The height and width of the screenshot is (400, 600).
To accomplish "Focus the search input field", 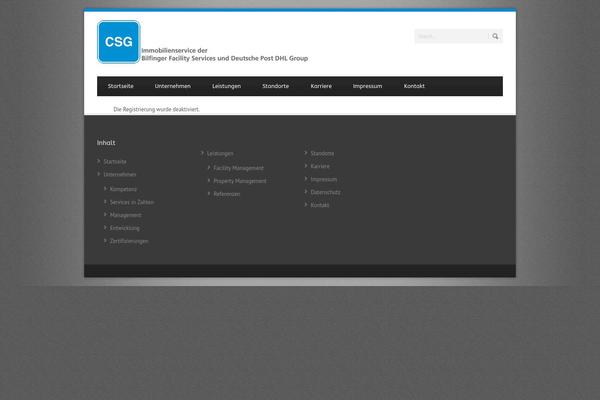I will 452,36.
